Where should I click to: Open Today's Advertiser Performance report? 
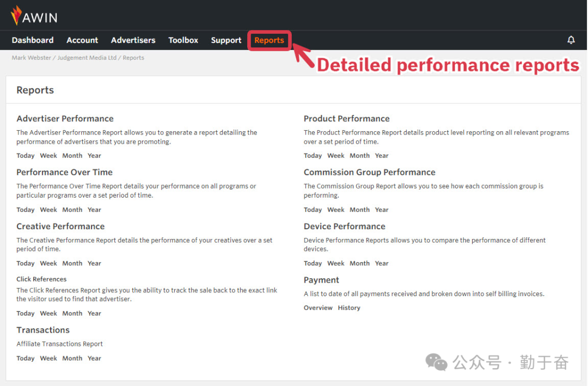click(26, 156)
